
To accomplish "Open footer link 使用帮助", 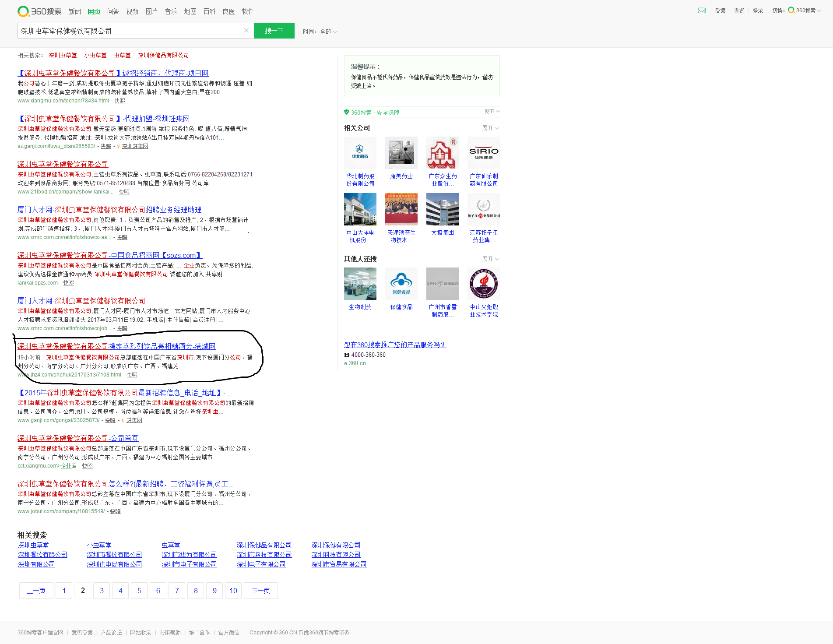I will (170, 633).
